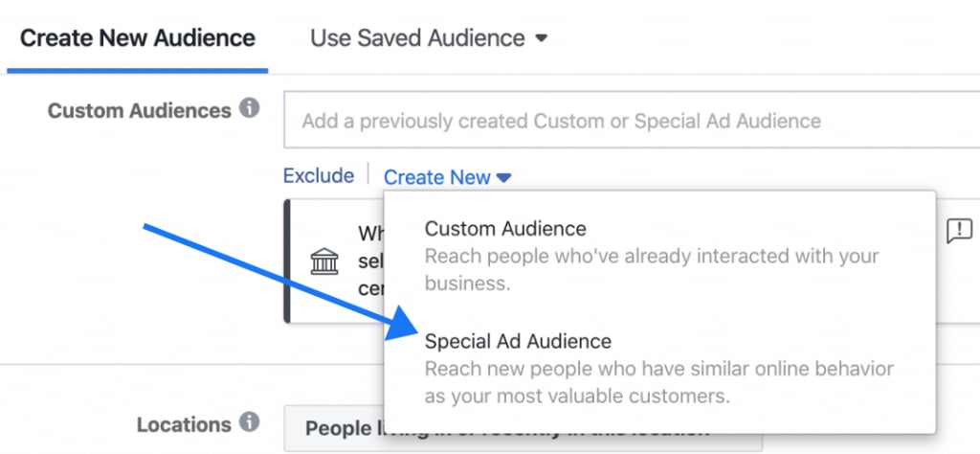Screen dimensions: 980x454
Task: Click the Use Saved Audience caret arrow
Action: click(x=542, y=38)
